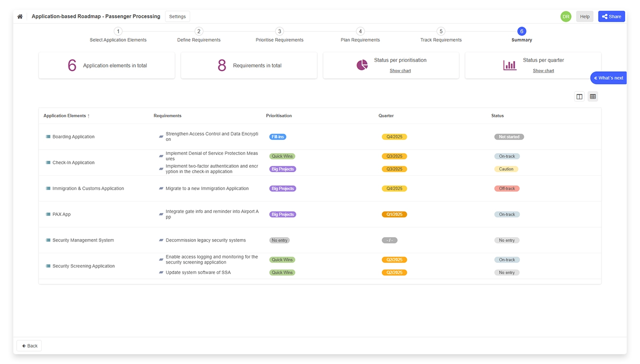This screenshot has width=640, height=364.
Task: Click the bar chart quarter icon
Action: pyautogui.click(x=510, y=65)
